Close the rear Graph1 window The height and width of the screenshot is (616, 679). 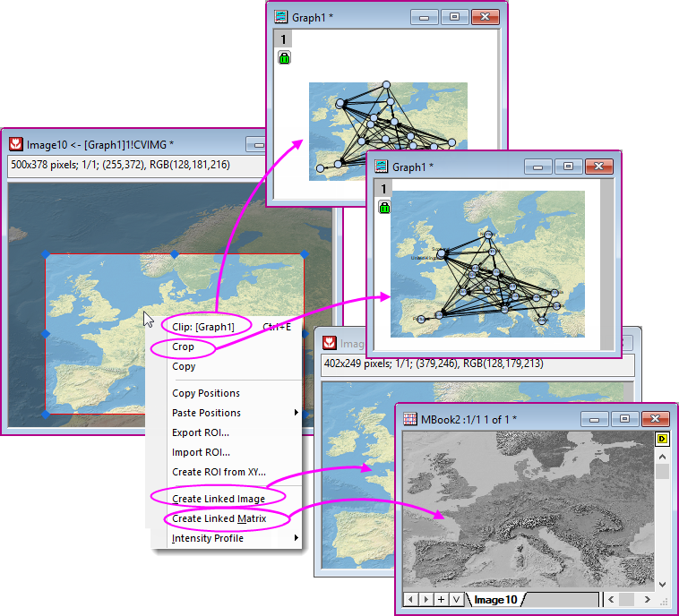click(x=486, y=17)
